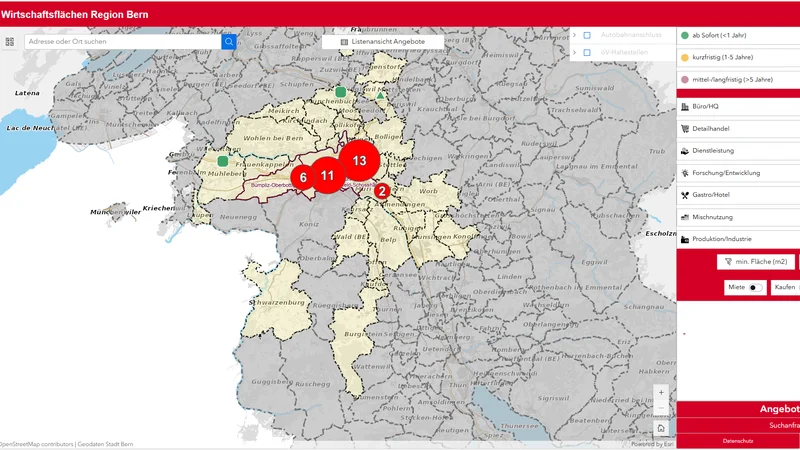The height and width of the screenshot is (450, 800).
Task: Click the 'Schwarzenburg' map label
Action: coord(276,303)
